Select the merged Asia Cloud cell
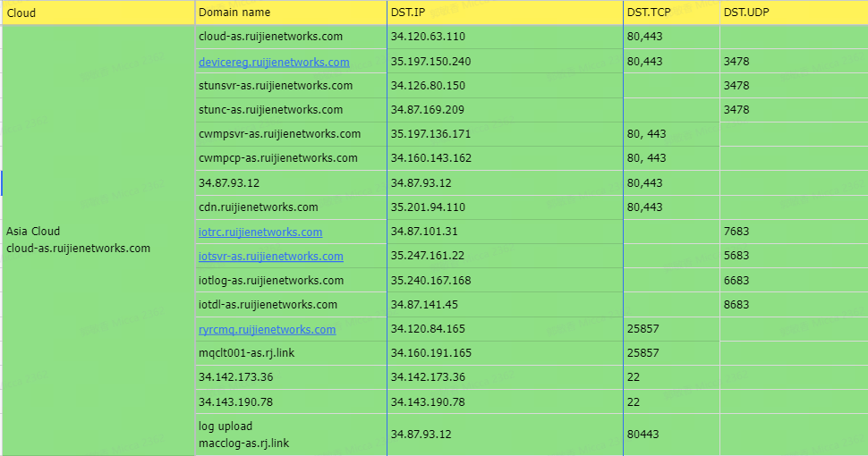 tap(98, 241)
